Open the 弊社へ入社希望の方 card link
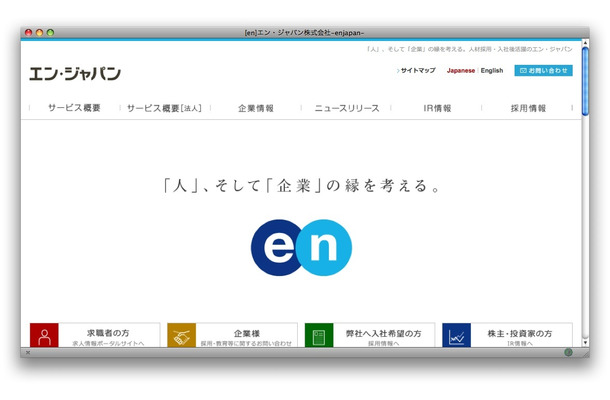Viewport: 610px width, 400px height. pos(370,335)
